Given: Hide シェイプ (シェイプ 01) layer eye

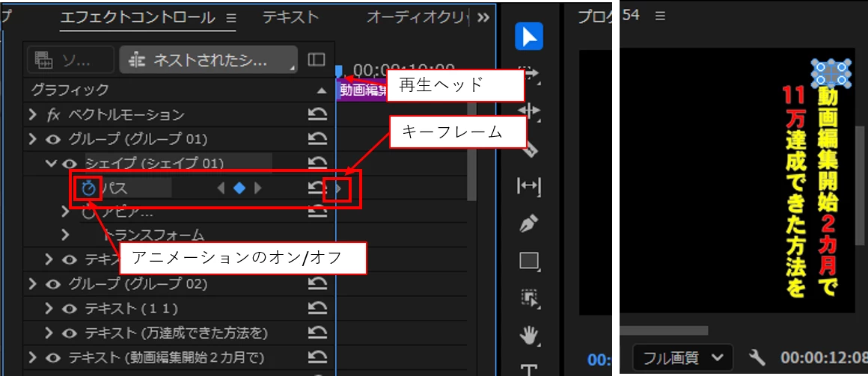Looking at the screenshot, I should click(x=69, y=164).
